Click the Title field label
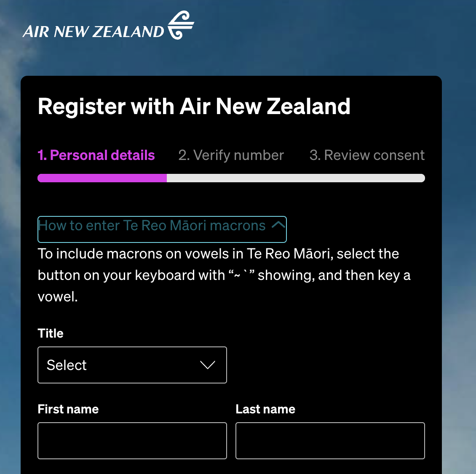The height and width of the screenshot is (474, 476). (50, 333)
